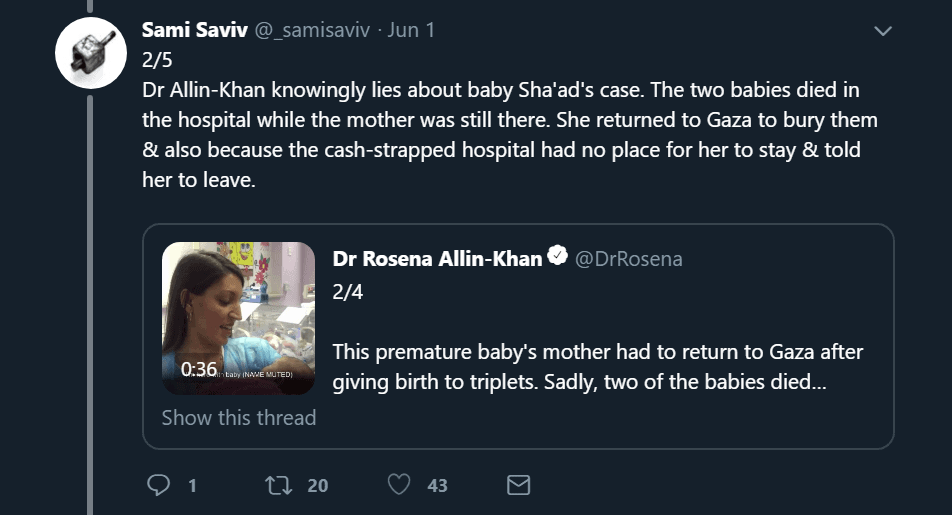This screenshot has height=515, width=952.
Task: Click the reply count of 1
Action: (x=191, y=486)
